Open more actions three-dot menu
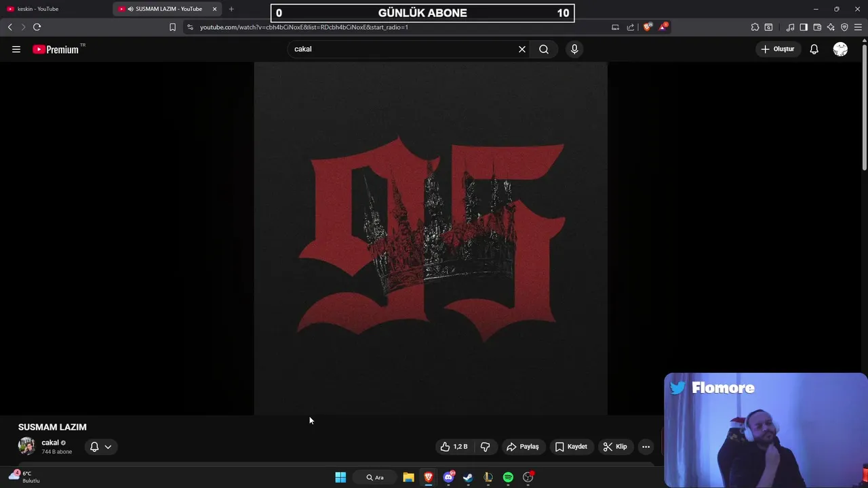The height and width of the screenshot is (488, 868). tap(646, 447)
